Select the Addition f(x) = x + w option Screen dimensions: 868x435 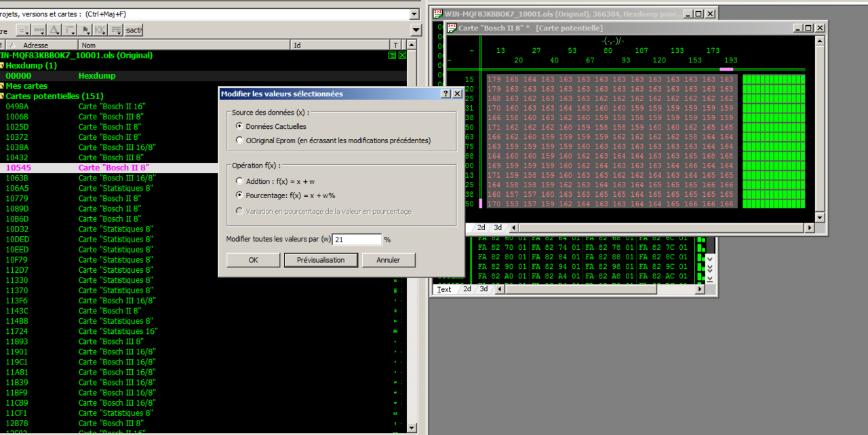[x=239, y=181]
